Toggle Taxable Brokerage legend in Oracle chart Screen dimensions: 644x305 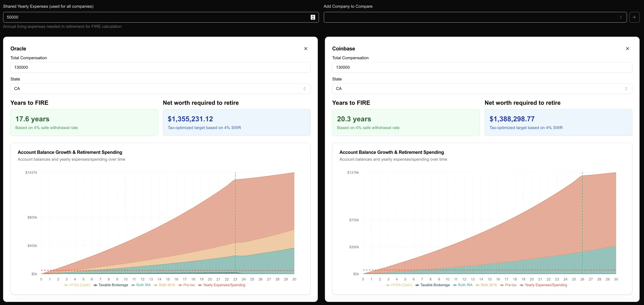click(110, 285)
